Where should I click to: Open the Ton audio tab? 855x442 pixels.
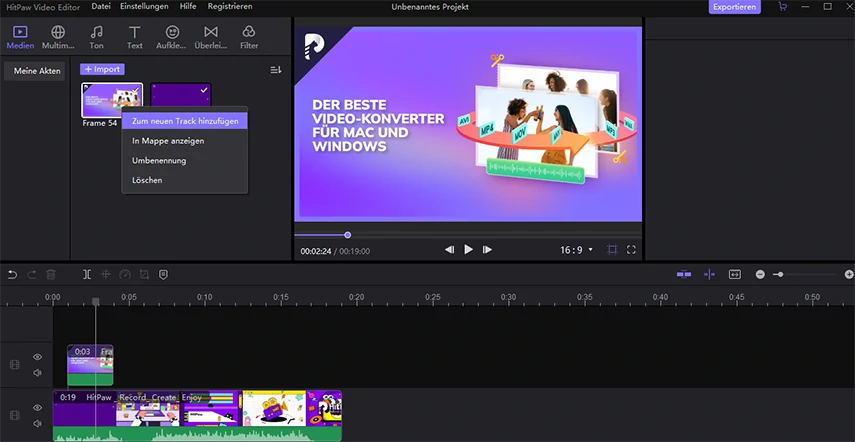coord(97,38)
